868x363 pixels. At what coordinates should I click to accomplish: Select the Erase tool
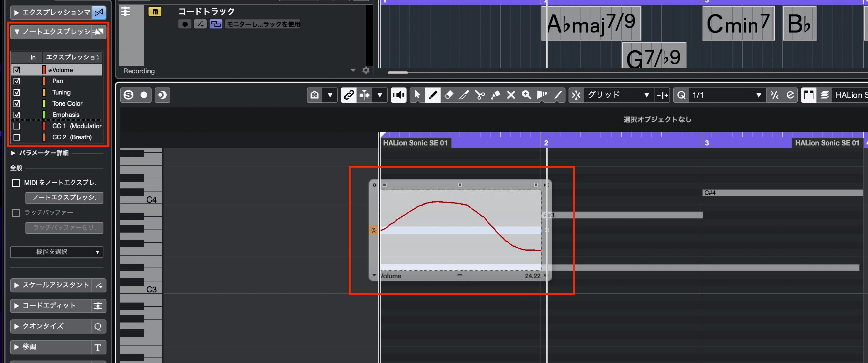point(449,95)
